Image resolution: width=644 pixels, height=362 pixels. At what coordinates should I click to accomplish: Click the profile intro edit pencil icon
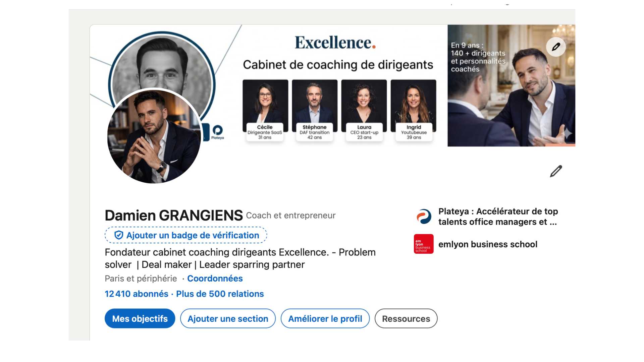(555, 171)
